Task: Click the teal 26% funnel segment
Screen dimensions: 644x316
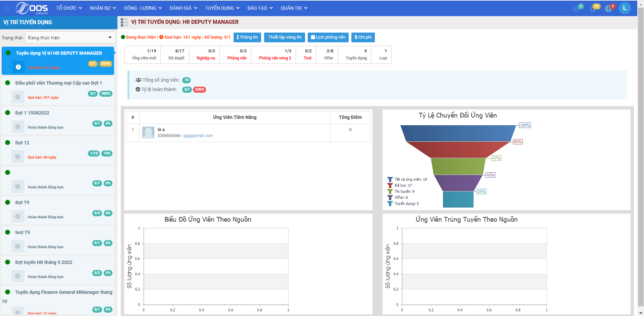Action: point(458,199)
